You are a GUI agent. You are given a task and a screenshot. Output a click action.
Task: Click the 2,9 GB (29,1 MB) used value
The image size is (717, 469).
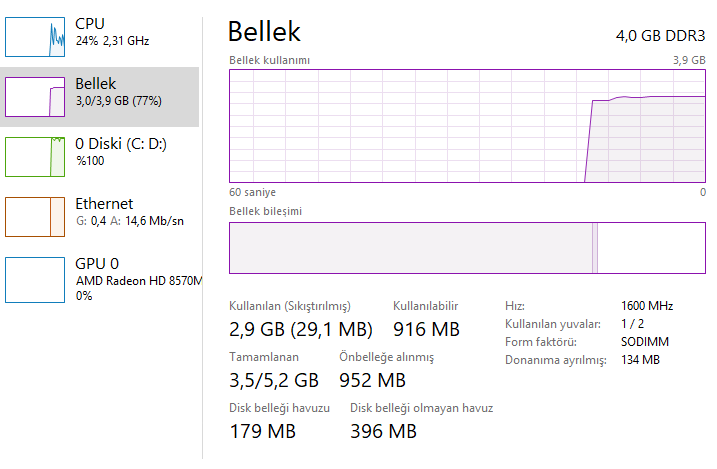click(301, 329)
